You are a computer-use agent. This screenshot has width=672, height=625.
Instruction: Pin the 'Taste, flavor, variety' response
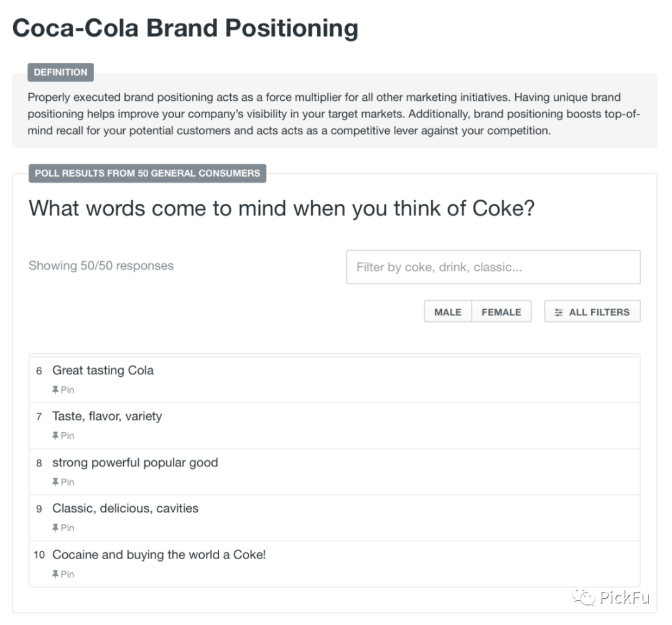[x=63, y=436]
